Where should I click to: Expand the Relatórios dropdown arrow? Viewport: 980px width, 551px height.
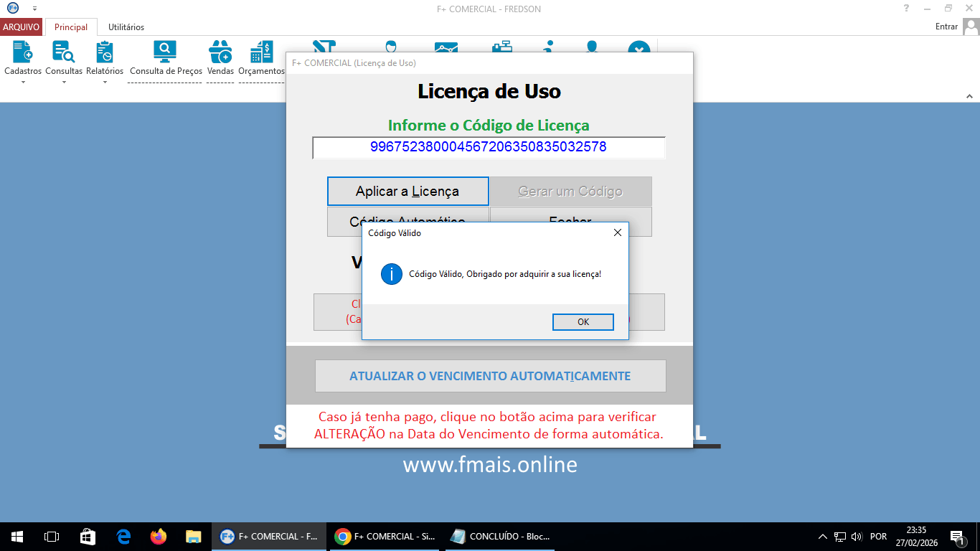pos(105,81)
